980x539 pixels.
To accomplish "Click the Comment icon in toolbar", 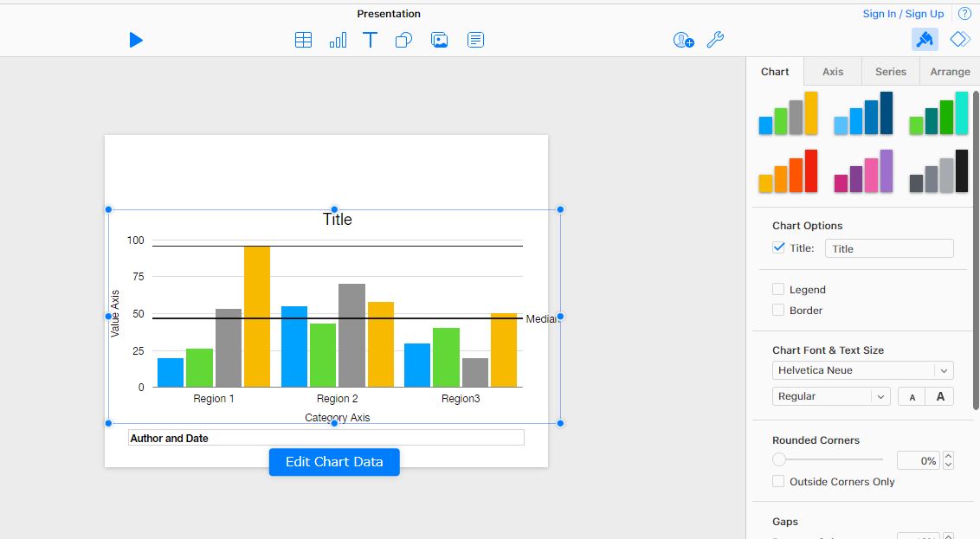I will 475,40.
